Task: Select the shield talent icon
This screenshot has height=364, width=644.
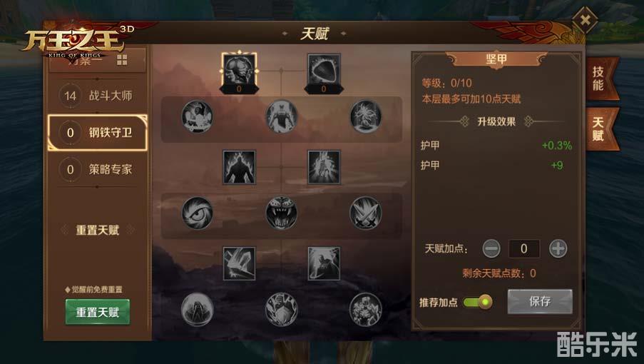Action: (324, 70)
